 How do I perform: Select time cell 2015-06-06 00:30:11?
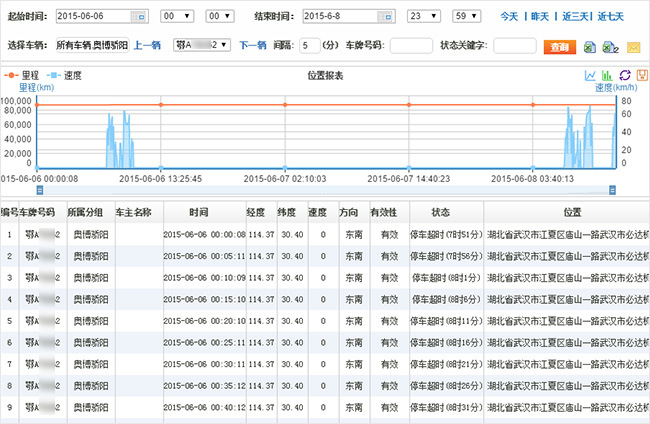tap(205, 364)
